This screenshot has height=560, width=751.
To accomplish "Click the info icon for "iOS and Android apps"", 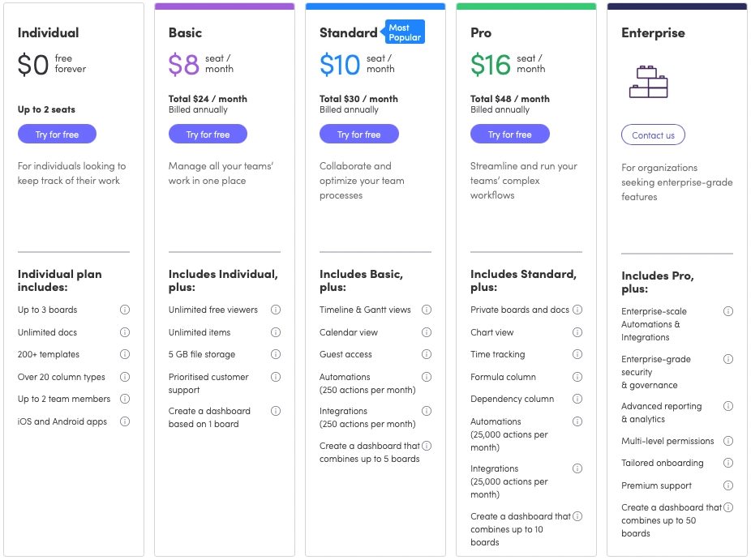I will pyautogui.click(x=125, y=421).
